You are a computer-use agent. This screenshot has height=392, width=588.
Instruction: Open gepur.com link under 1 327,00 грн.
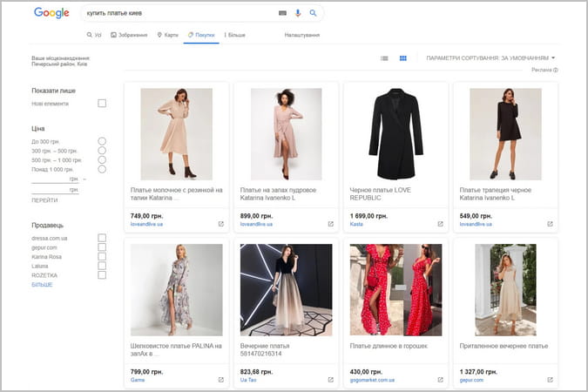(471, 380)
